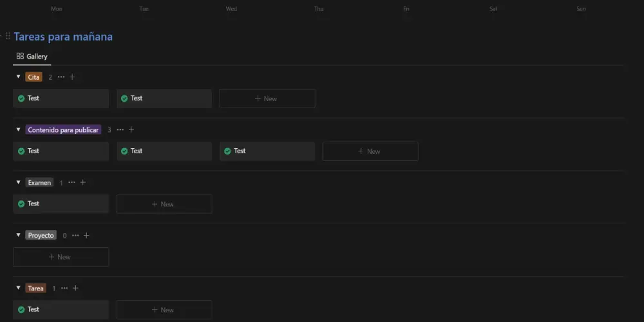Open the three-dot menu for Cita group
Viewport: 644px width, 322px height.
[61, 77]
